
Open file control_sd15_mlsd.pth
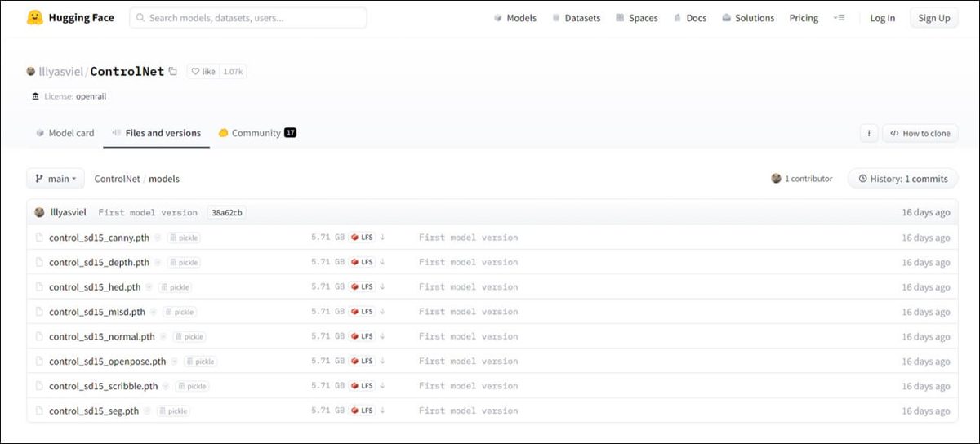pos(97,312)
